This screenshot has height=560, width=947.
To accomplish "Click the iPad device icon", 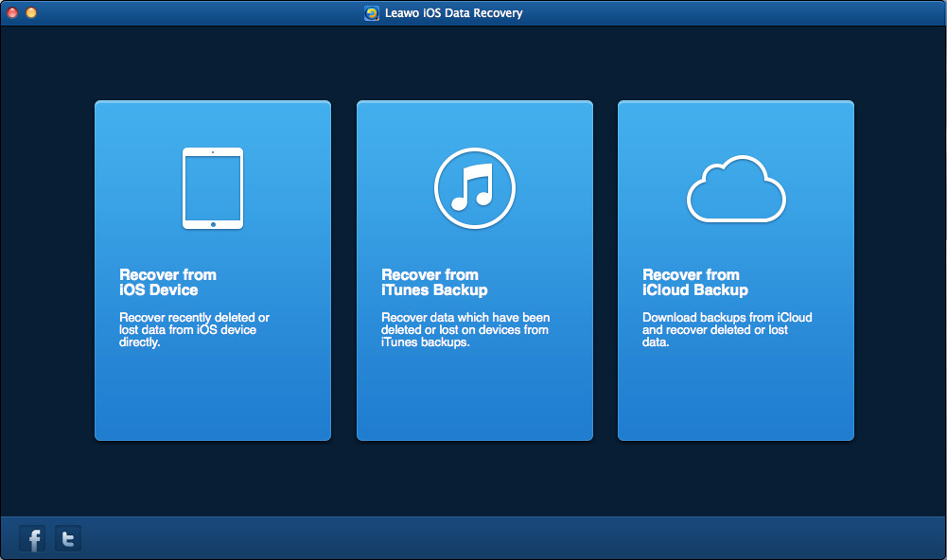I will pyautogui.click(x=213, y=187).
